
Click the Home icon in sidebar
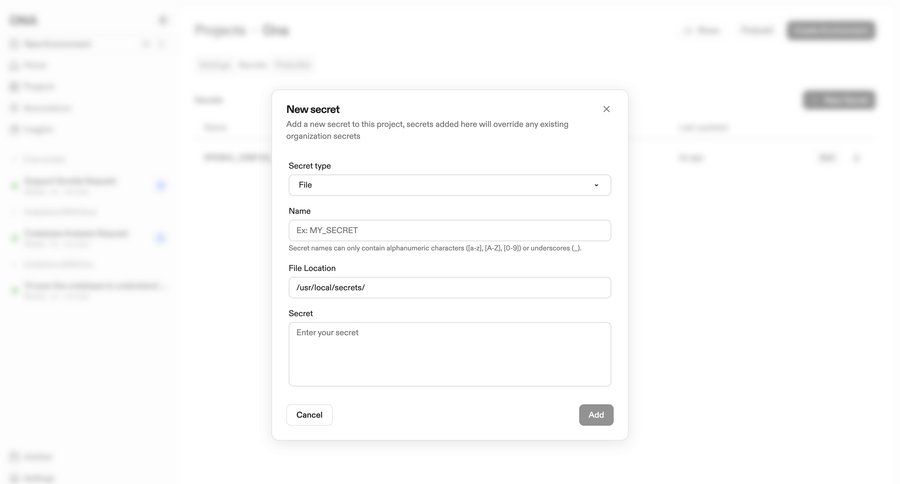[15, 65]
